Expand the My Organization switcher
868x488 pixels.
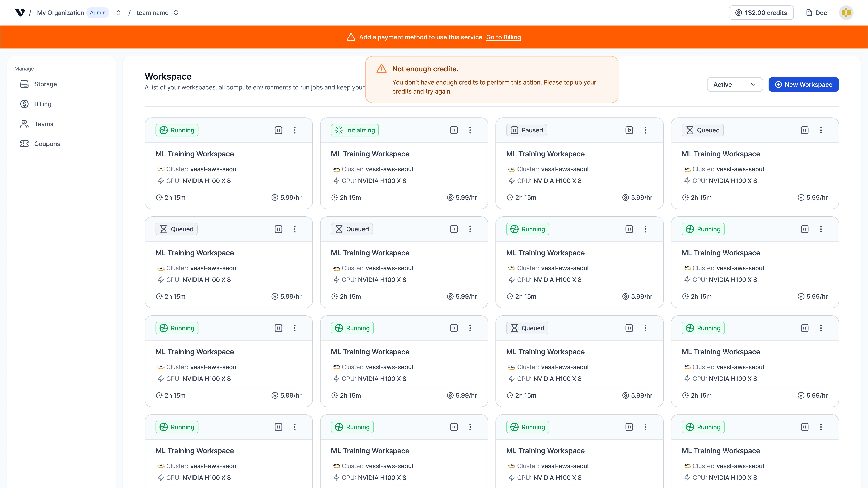click(x=118, y=12)
